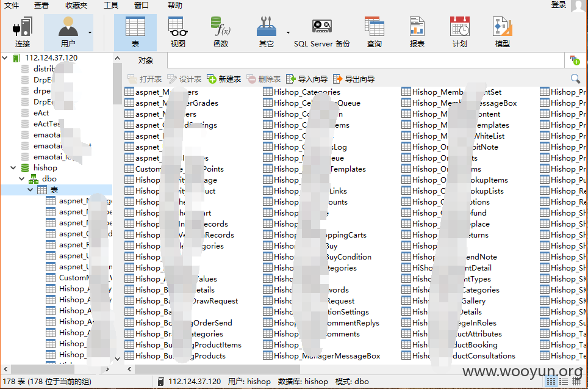Click status bar text 178 表
588x389 pixels.
click(14, 382)
